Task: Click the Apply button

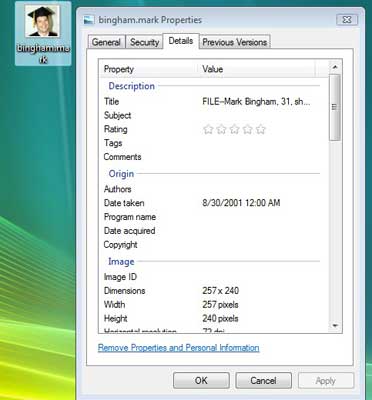Action: (x=326, y=380)
